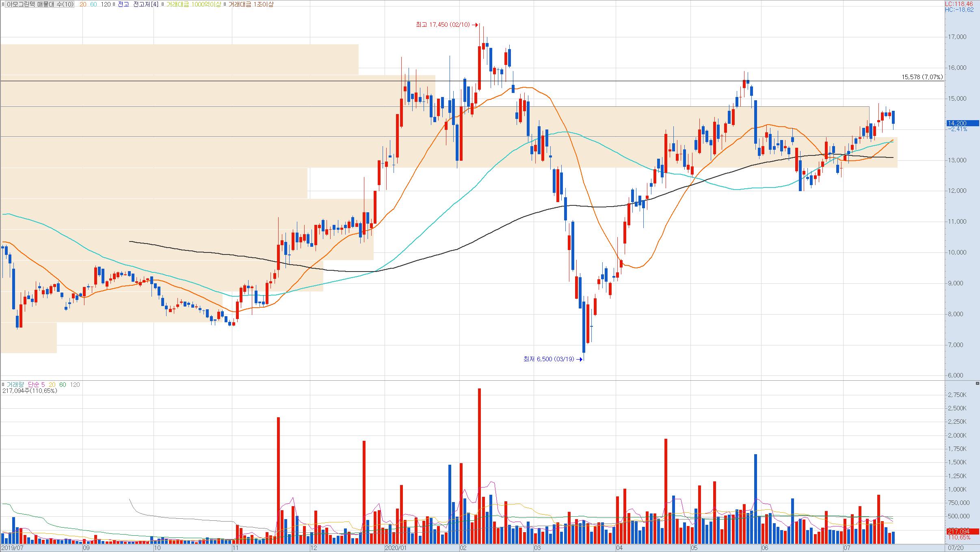
Task: Click the red 217,094 volume tag on axis
Action: pyautogui.click(x=958, y=531)
